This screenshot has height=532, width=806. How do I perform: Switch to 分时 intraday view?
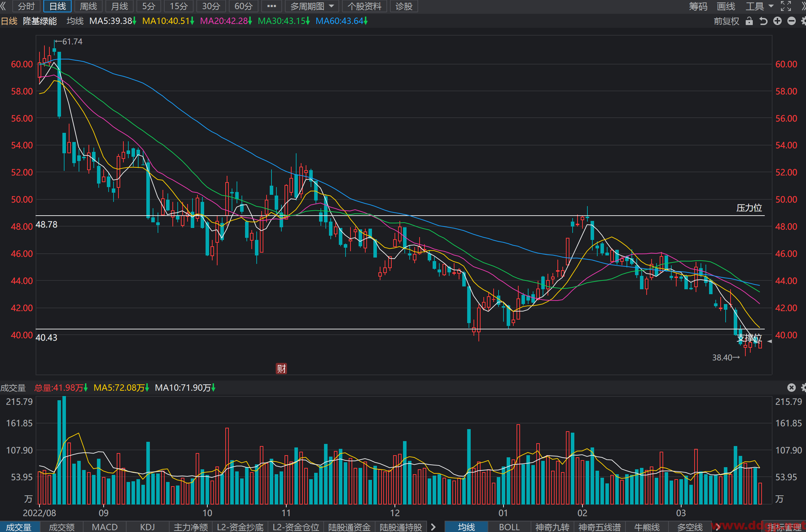click(x=26, y=6)
